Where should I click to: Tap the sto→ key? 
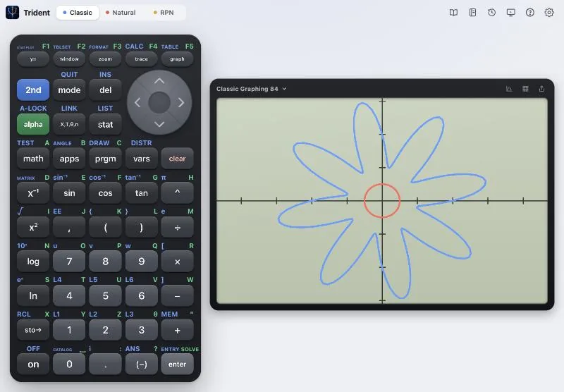(x=33, y=330)
